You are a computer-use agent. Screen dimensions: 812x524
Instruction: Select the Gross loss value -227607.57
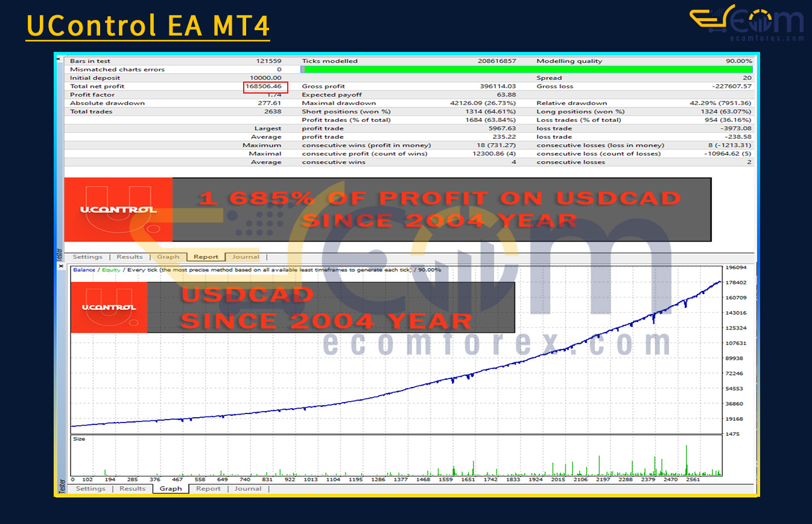coord(732,86)
